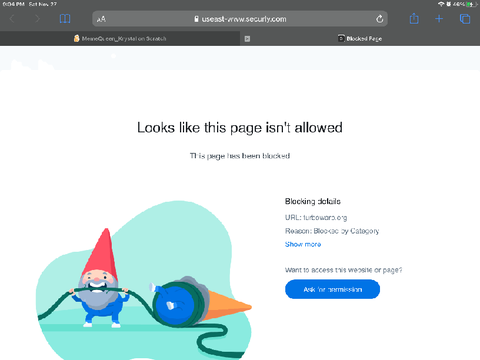Tap the Safari back arrow
480x360 pixels.
[12, 19]
